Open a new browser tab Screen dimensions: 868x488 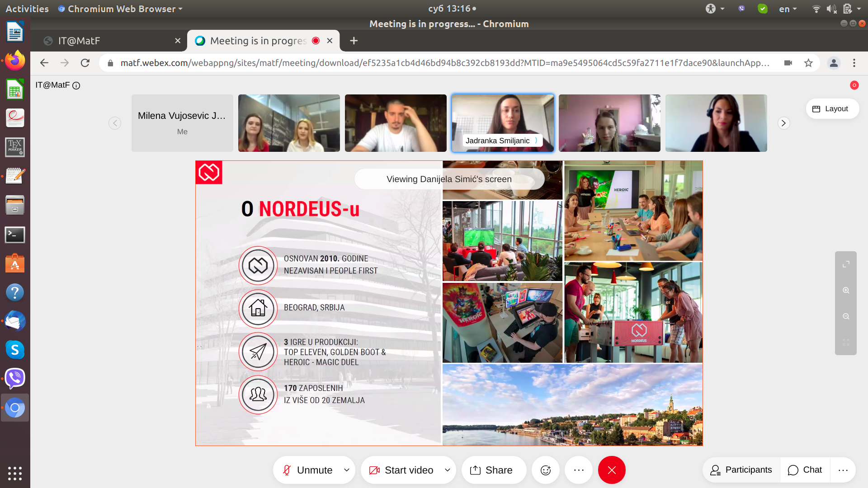[x=354, y=41]
